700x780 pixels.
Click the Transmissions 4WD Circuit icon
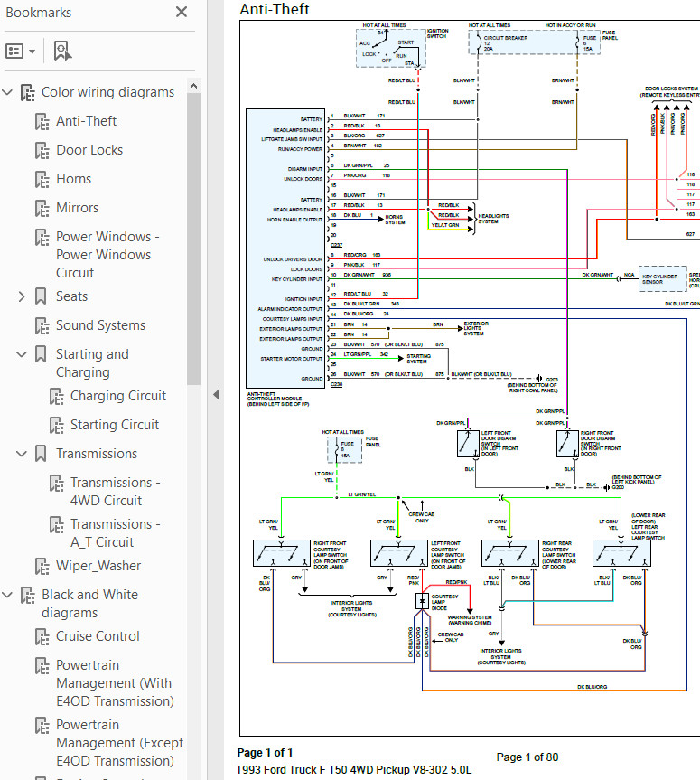click(x=57, y=483)
